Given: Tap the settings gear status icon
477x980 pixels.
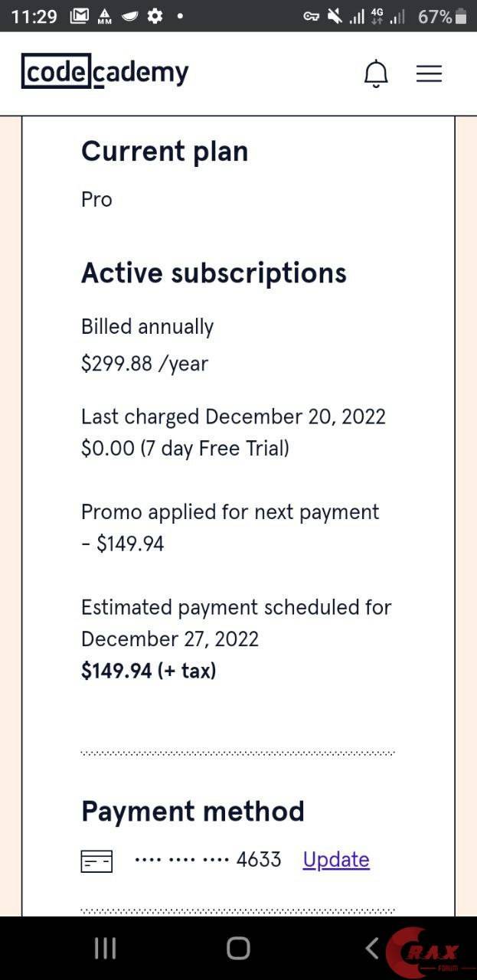Looking at the screenshot, I should 155,16.
